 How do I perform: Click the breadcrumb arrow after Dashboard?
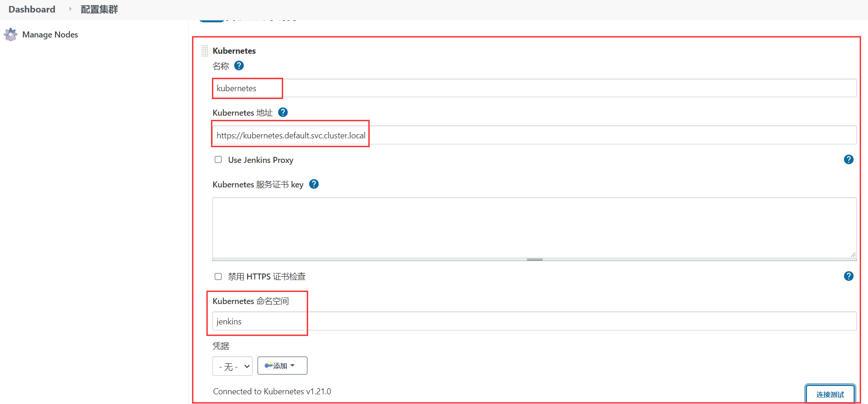point(70,9)
